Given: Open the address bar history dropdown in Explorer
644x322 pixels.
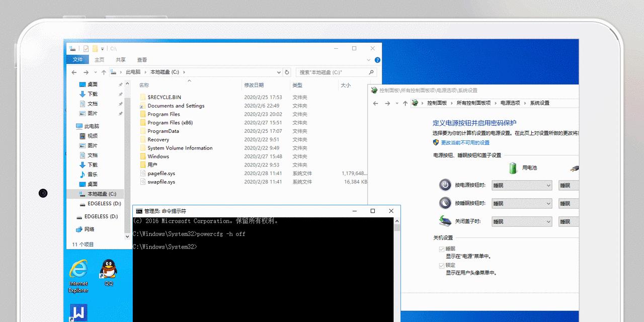Looking at the screenshot, I should click(x=279, y=72).
